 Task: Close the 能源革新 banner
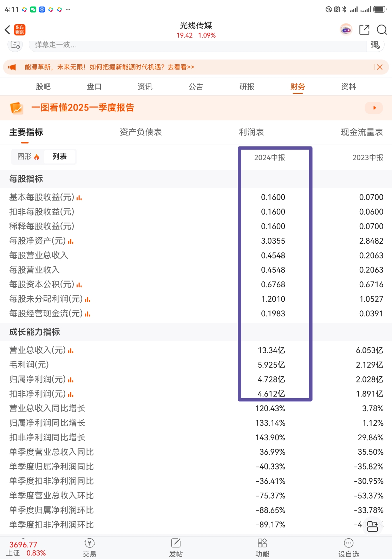(380, 67)
